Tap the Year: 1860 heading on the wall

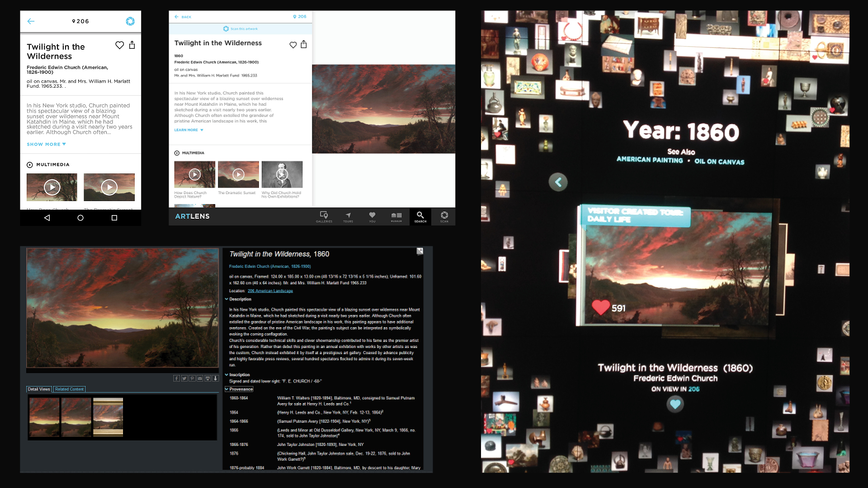point(681,131)
